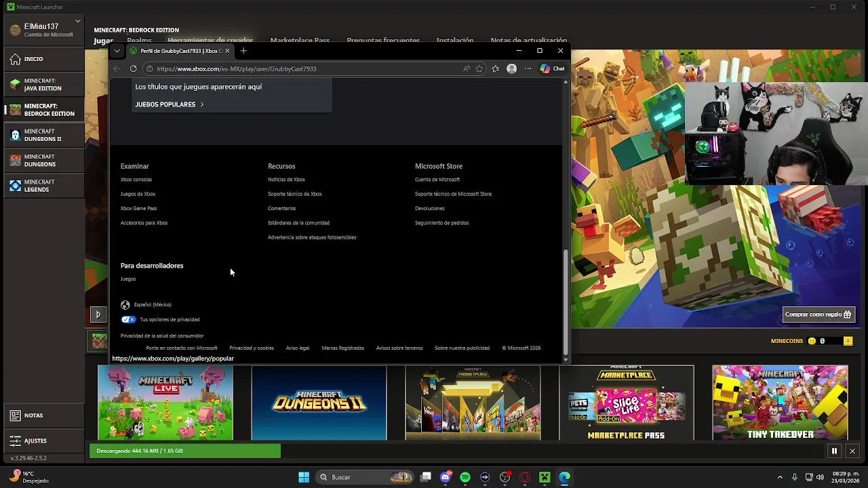Change language Español (México)
This screenshot has width=868, height=488.
click(x=146, y=305)
